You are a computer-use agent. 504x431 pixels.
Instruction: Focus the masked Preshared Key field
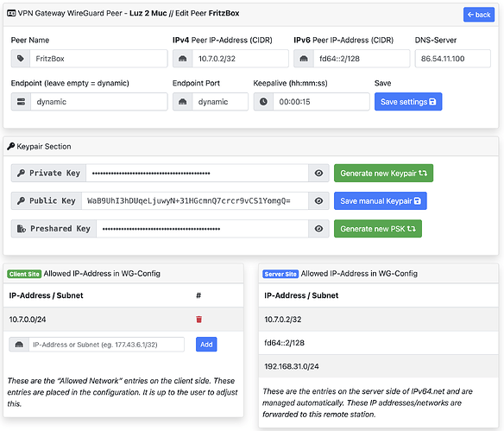[x=203, y=229]
